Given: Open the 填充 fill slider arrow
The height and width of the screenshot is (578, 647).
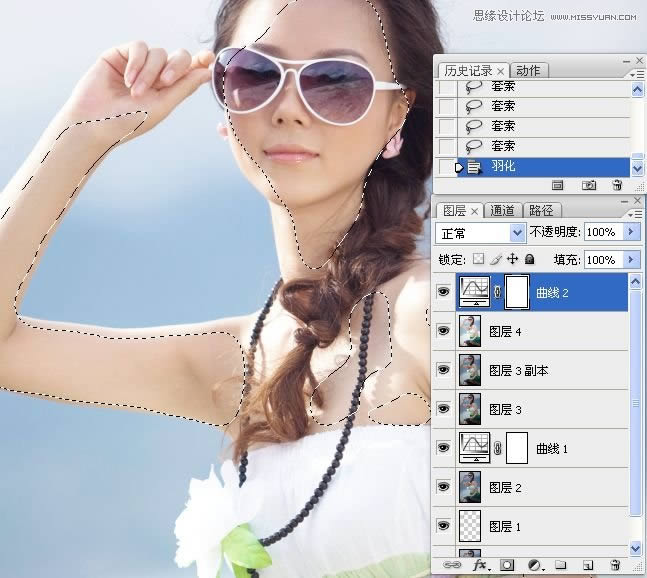Looking at the screenshot, I should tap(630, 259).
